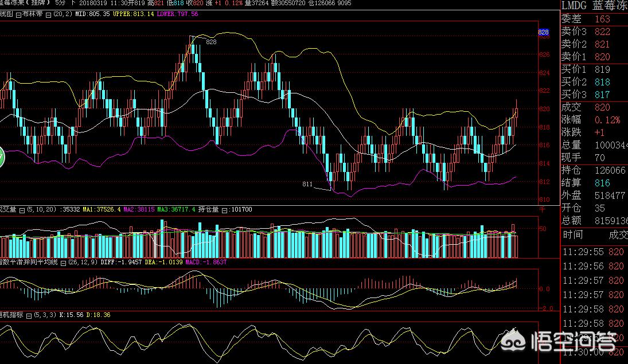Click the 时间 column header
The height and width of the screenshot is (364, 628).
572,234
